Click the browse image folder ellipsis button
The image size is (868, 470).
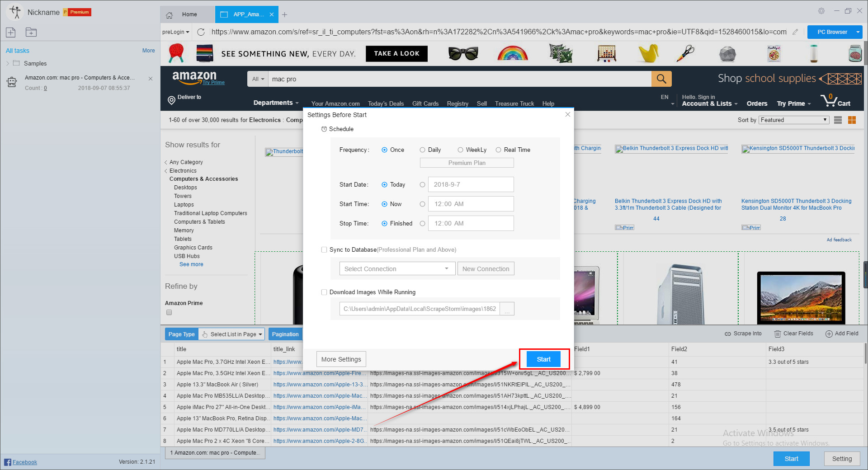click(507, 309)
